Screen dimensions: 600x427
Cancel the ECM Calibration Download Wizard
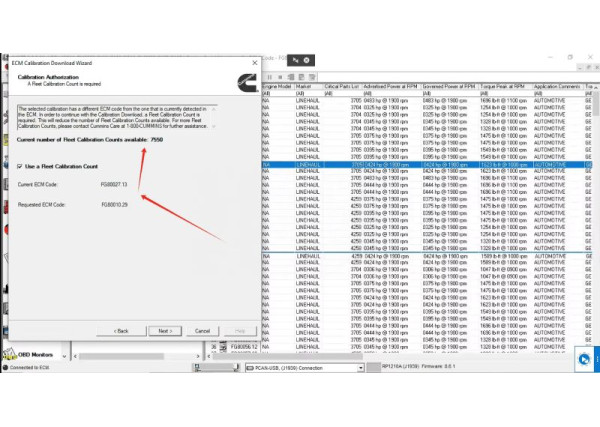202,330
